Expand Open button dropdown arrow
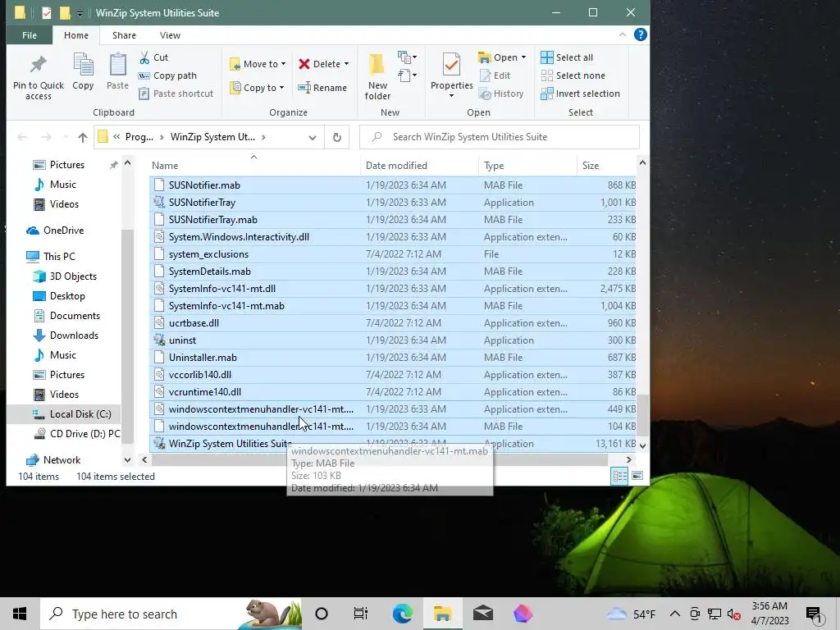Screen dimensions: 840x630 [x=523, y=57]
